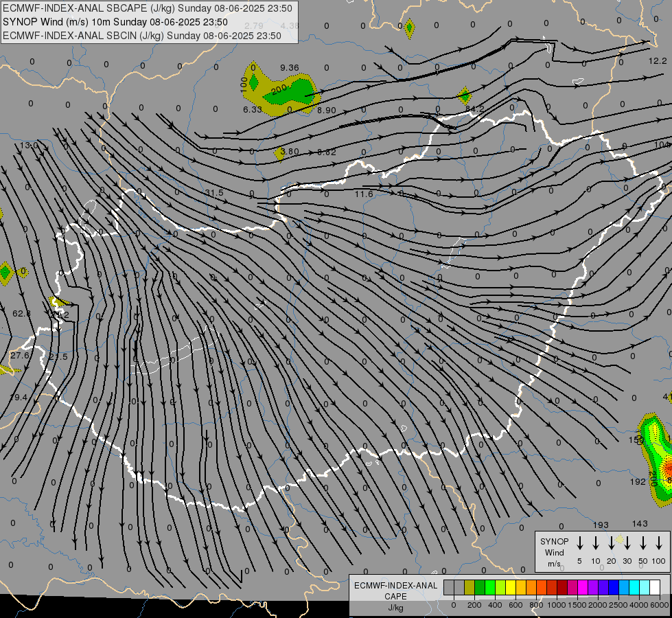Click the 30 m/s wind arrow in the SYNOP legend
672x618 pixels.
coord(627,543)
